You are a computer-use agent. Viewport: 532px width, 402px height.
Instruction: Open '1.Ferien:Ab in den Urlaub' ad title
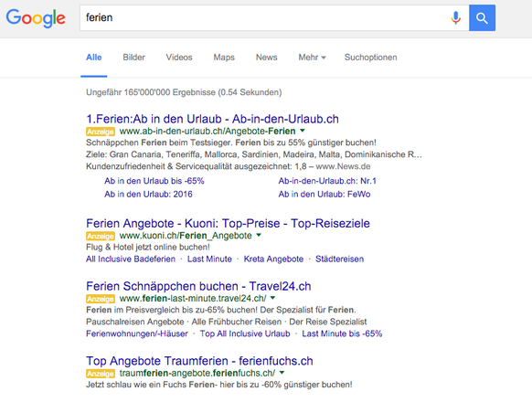tap(212, 119)
